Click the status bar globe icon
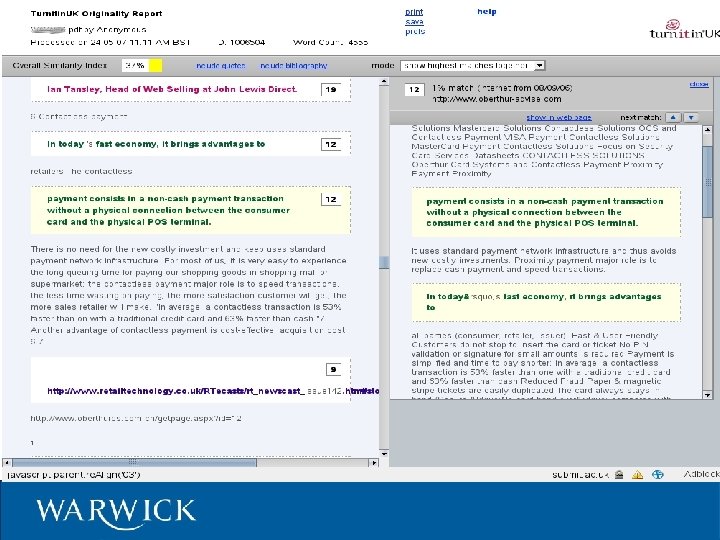Screen dimensions: 720x540 [x=658, y=474]
